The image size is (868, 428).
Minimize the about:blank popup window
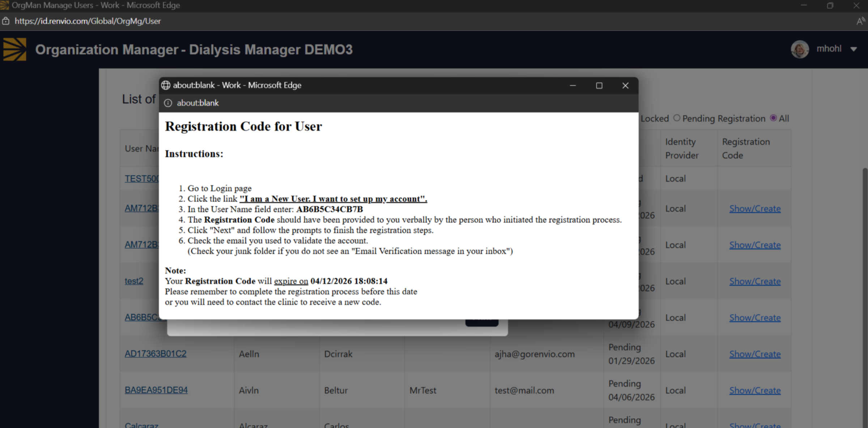[x=573, y=86]
